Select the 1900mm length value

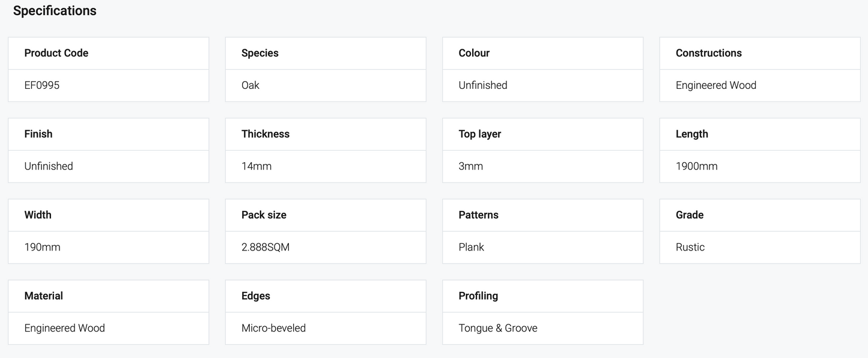697,166
